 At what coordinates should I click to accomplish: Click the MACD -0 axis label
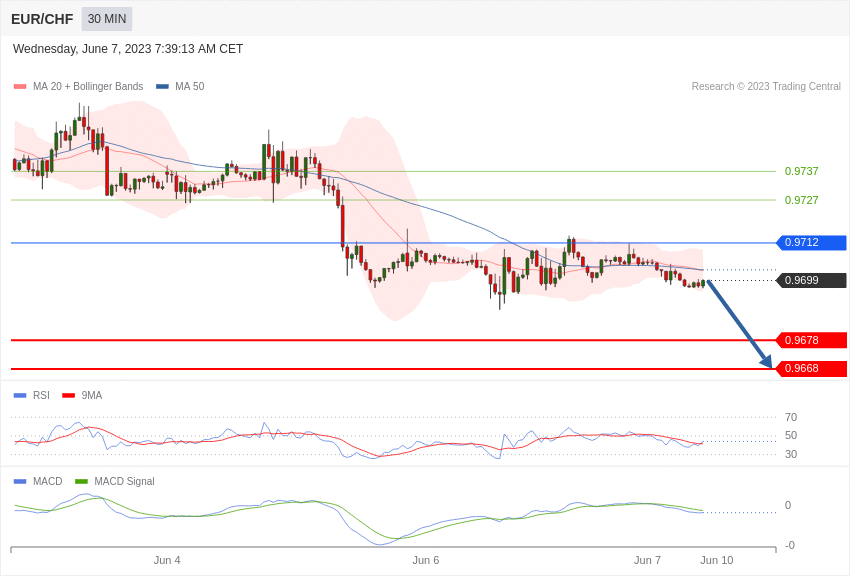click(790, 545)
